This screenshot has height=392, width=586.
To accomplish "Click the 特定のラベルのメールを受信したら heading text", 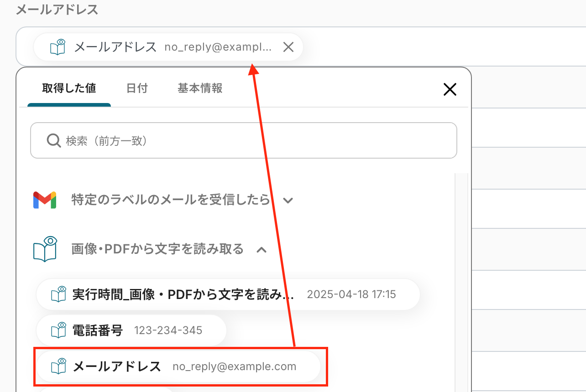I will tap(171, 200).
